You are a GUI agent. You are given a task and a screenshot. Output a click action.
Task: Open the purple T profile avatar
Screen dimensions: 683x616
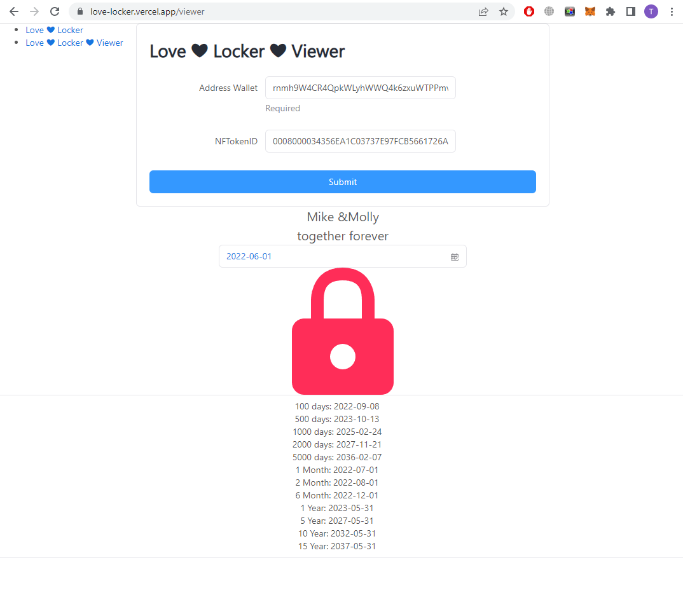pyautogui.click(x=651, y=11)
